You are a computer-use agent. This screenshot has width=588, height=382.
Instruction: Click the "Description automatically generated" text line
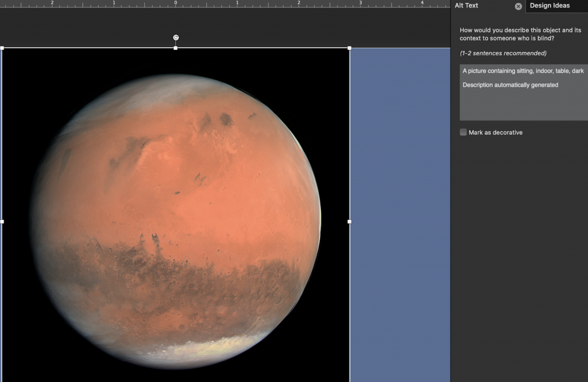tap(510, 85)
